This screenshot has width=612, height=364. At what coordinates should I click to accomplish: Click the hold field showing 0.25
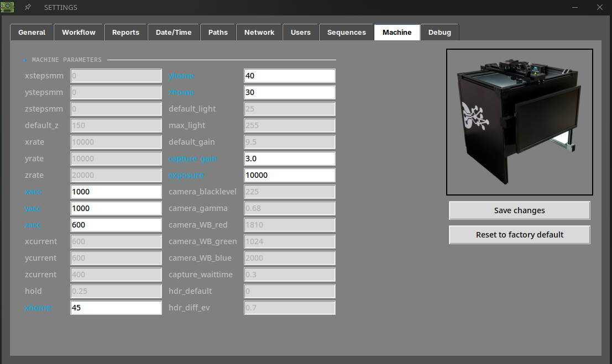pyautogui.click(x=116, y=291)
